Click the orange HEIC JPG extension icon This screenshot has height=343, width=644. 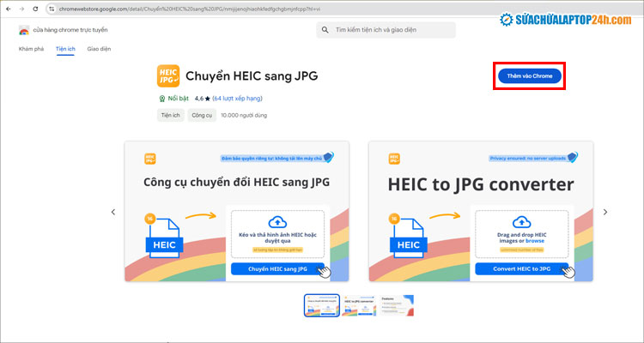pos(168,76)
